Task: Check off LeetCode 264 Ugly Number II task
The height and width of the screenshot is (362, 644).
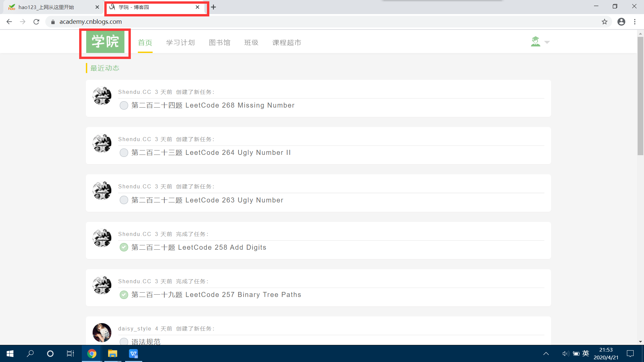Action: (x=124, y=153)
